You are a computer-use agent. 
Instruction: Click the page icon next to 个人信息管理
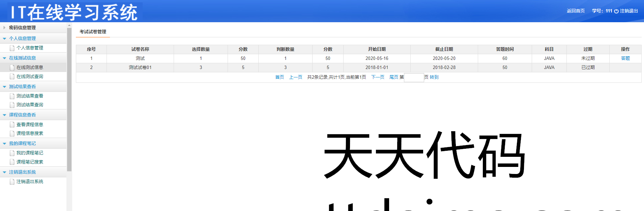pyautogui.click(x=12, y=48)
